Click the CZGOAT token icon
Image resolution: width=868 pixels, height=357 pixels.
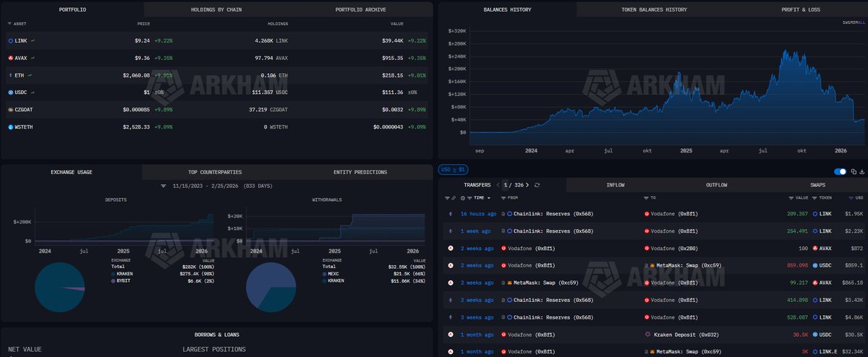[10, 110]
